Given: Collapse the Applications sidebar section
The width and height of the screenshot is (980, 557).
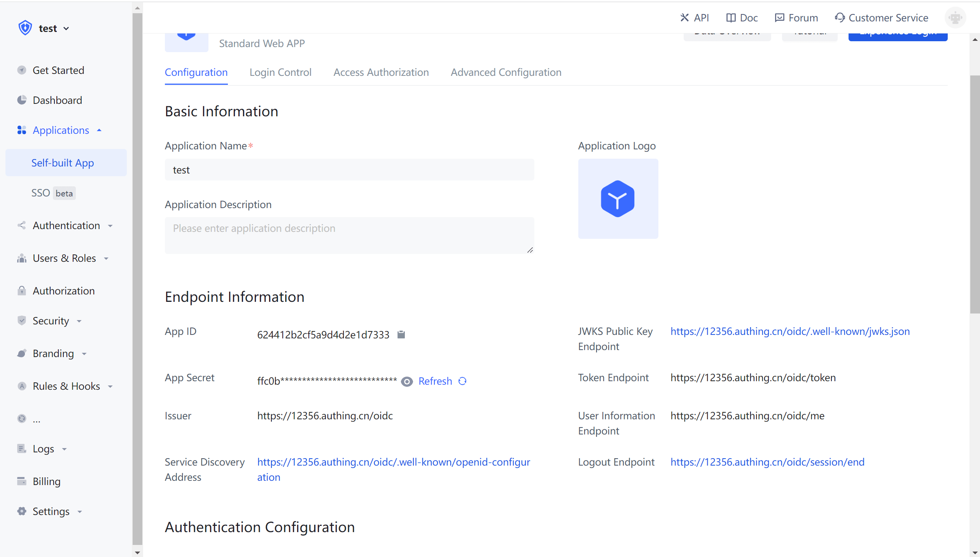Looking at the screenshot, I should pos(61,130).
